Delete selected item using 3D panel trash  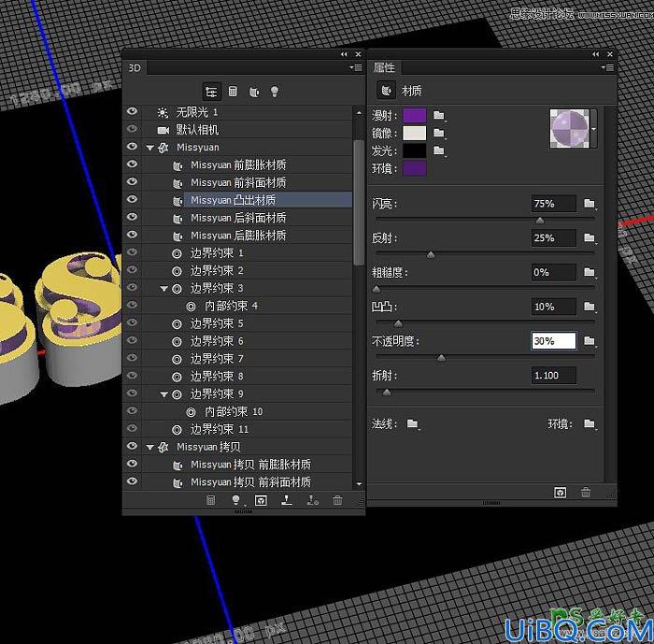click(x=337, y=500)
